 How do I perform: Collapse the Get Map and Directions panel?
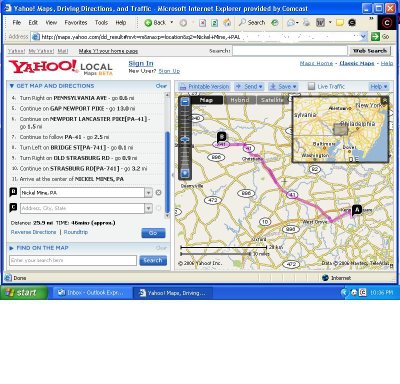click(x=12, y=86)
